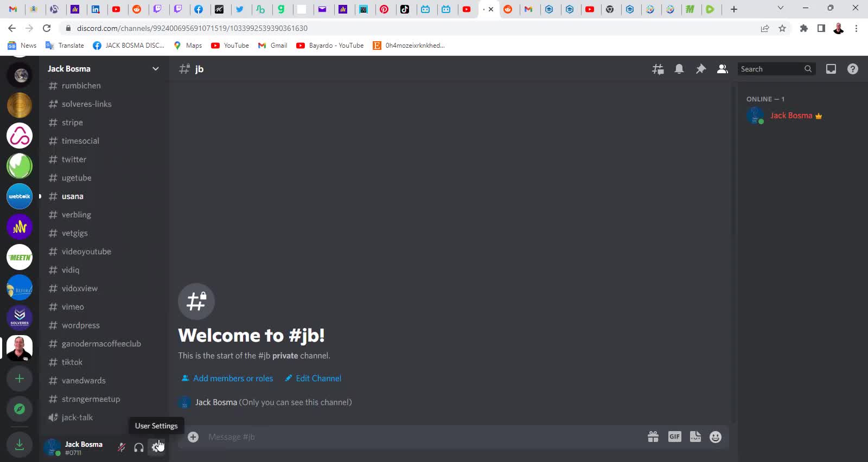Click the Edit Channel link
The height and width of the screenshot is (462, 868).
coord(313,378)
